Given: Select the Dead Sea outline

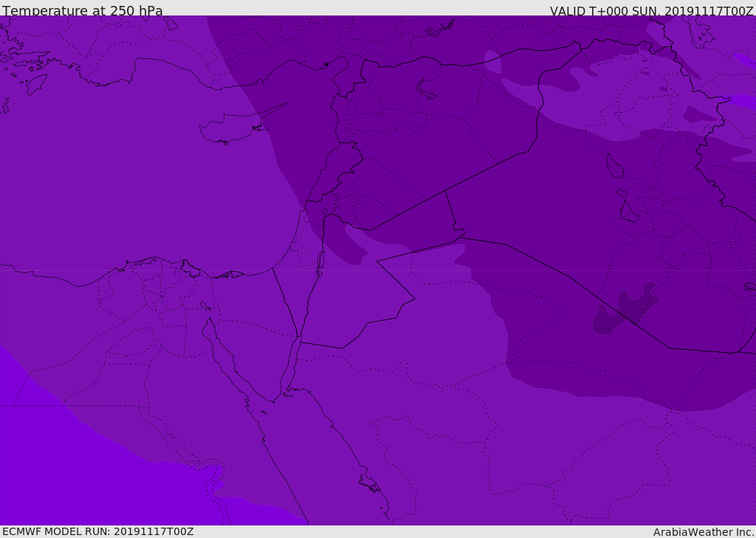Looking at the screenshot, I should coord(320,261).
